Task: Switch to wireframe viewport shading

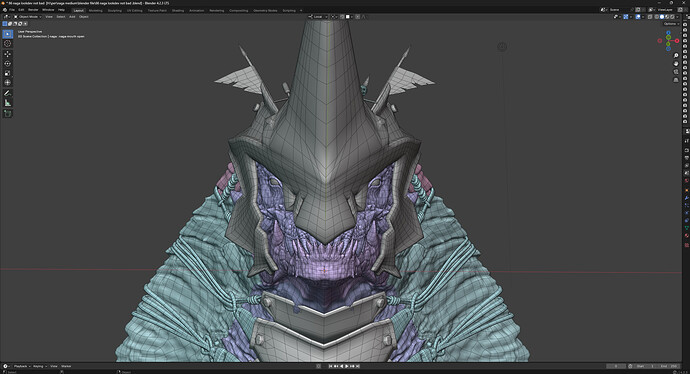Action: click(657, 17)
